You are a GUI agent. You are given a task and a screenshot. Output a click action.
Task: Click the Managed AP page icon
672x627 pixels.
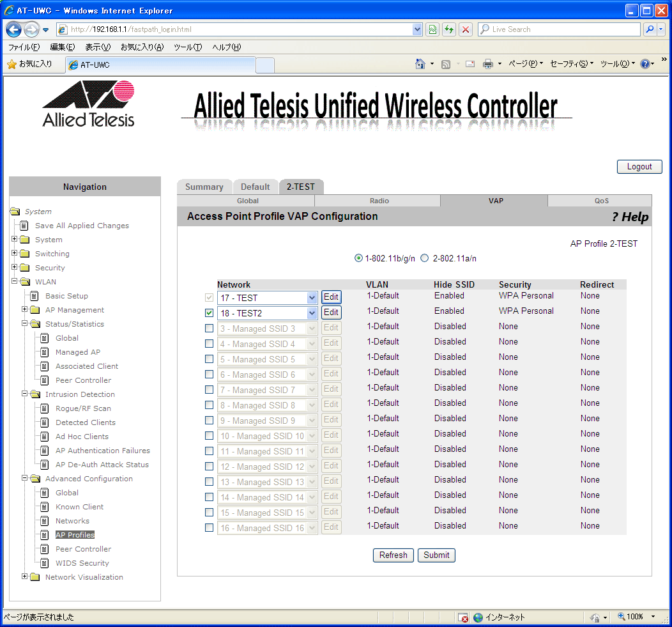coord(45,352)
